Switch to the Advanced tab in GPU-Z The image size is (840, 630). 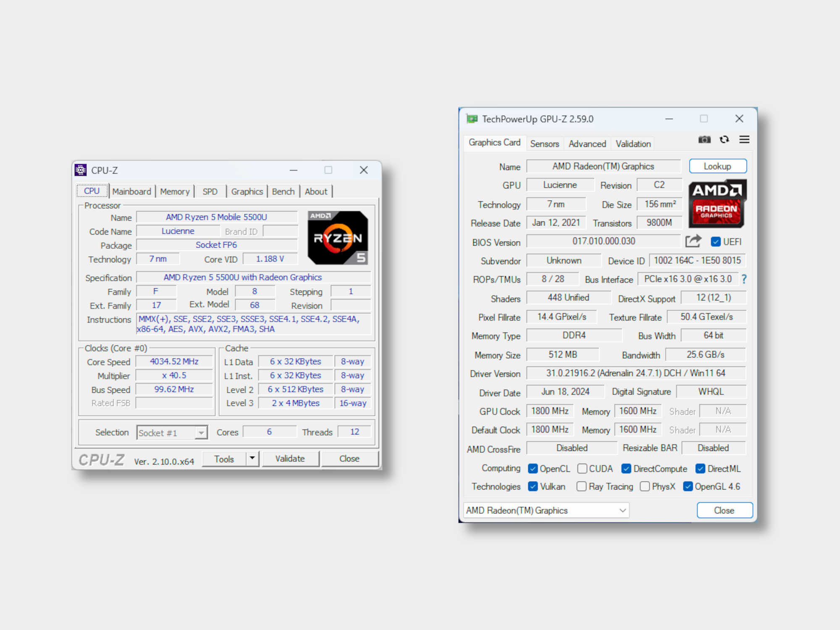point(587,144)
